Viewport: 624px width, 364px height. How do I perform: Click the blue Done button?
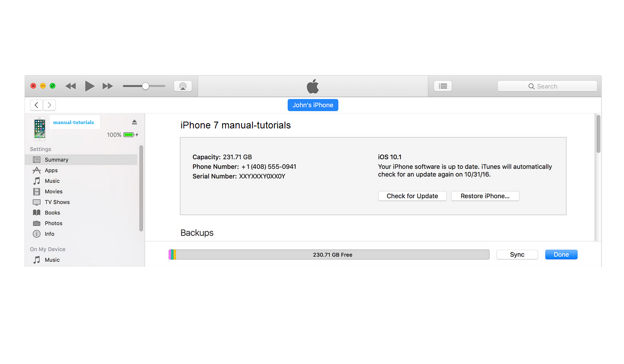coord(561,254)
